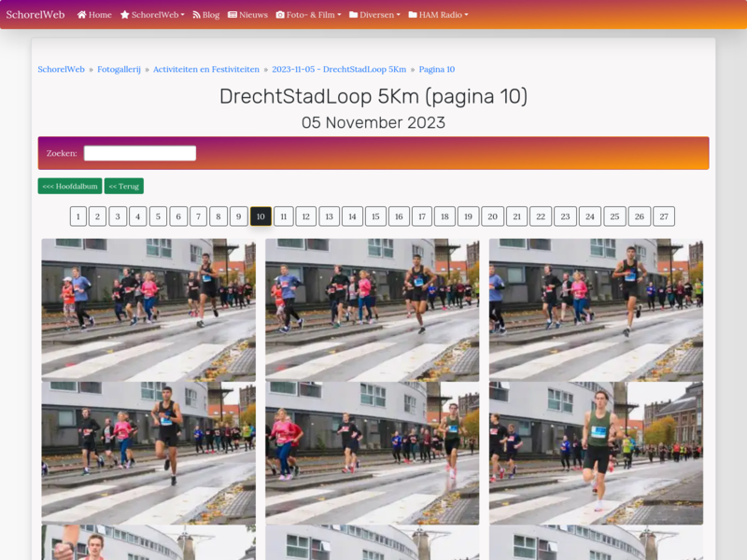The height and width of the screenshot is (560, 747).
Task: Open first photo in second row
Action: (148, 453)
